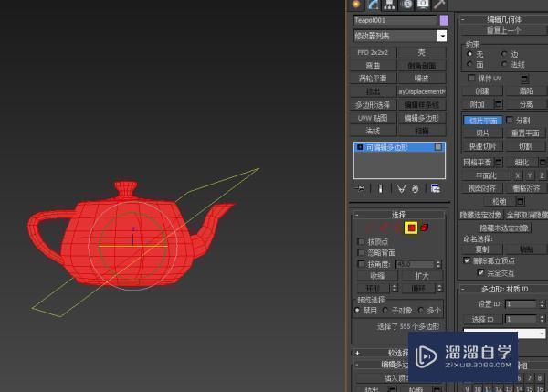The height and width of the screenshot is (392, 548).
Task: Select Element sub-object level icon
Action: [x=425, y=228]
